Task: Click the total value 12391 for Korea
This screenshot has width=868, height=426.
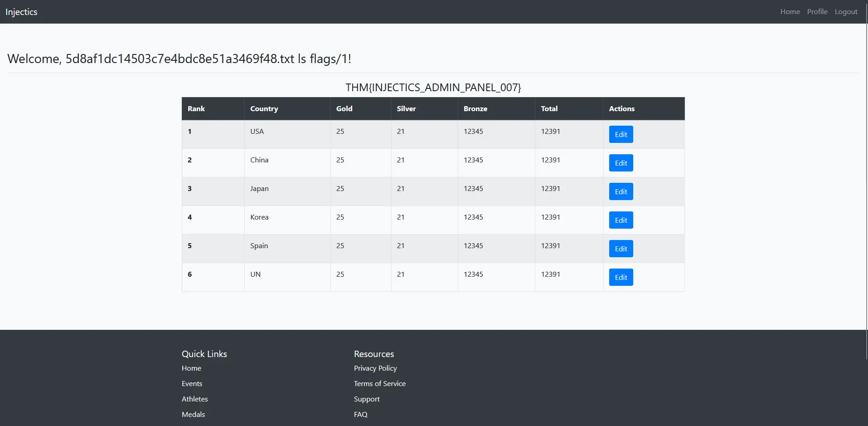Action: pos(551,217)
